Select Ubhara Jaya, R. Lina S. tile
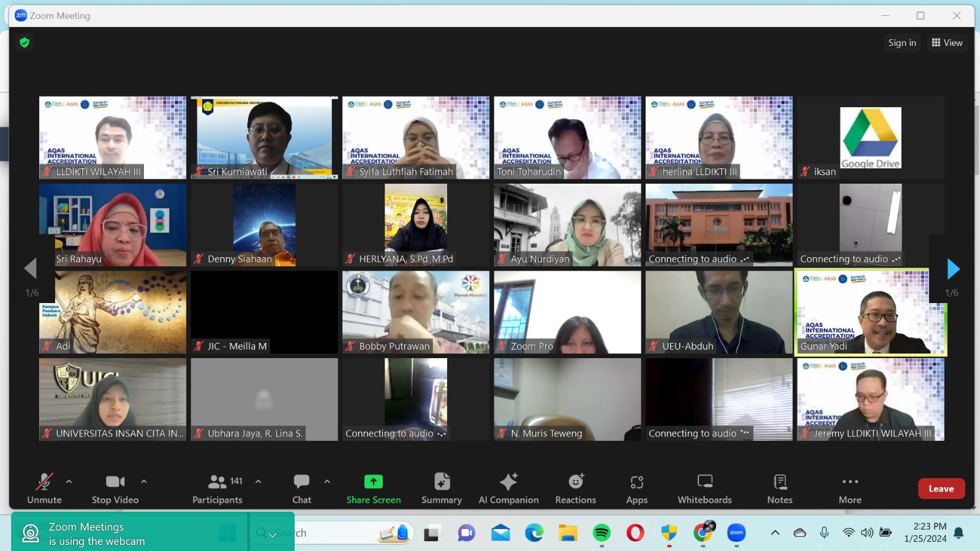This screenshot has width=980, height=551. (265, 399)
